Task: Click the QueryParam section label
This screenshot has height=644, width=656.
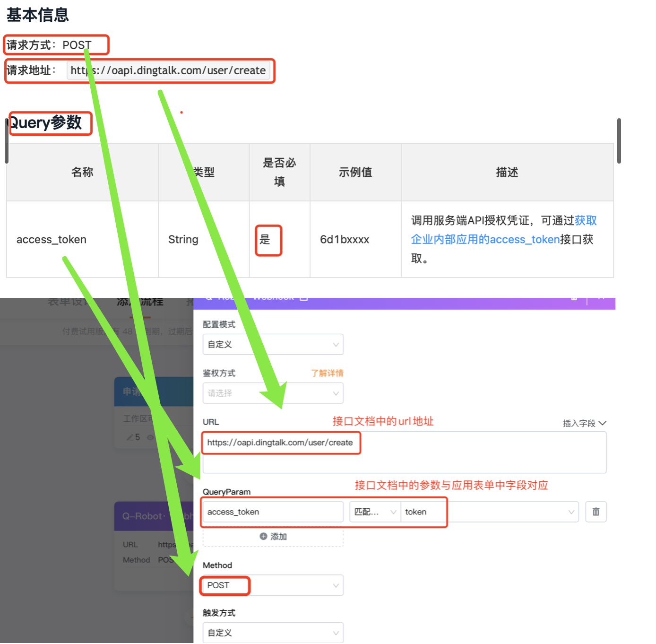Action: tap(227, 492)
